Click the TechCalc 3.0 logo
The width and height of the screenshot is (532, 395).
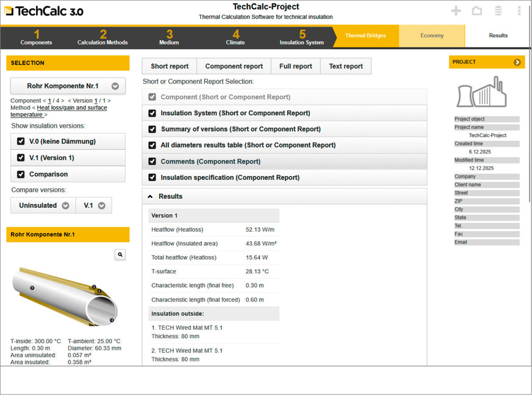tap(43, 11)
